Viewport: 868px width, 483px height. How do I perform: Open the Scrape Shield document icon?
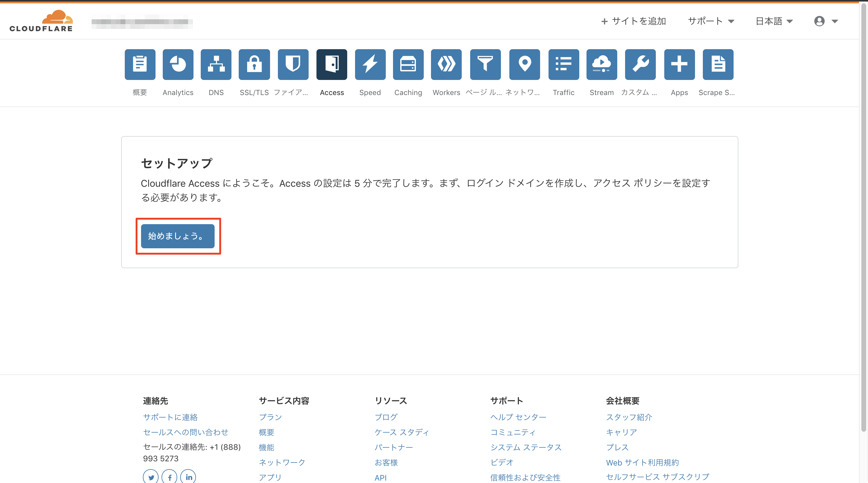718,65
